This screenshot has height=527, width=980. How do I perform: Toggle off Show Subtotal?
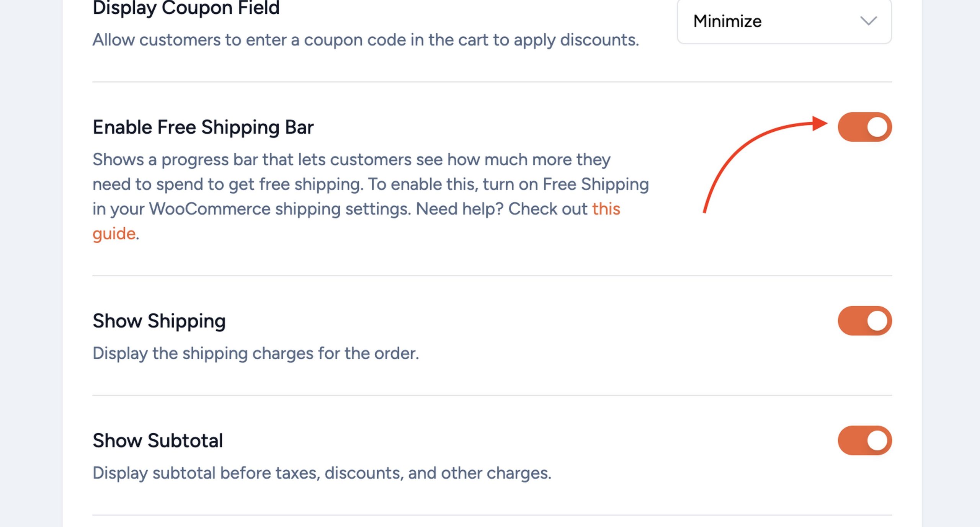(864, 441)
